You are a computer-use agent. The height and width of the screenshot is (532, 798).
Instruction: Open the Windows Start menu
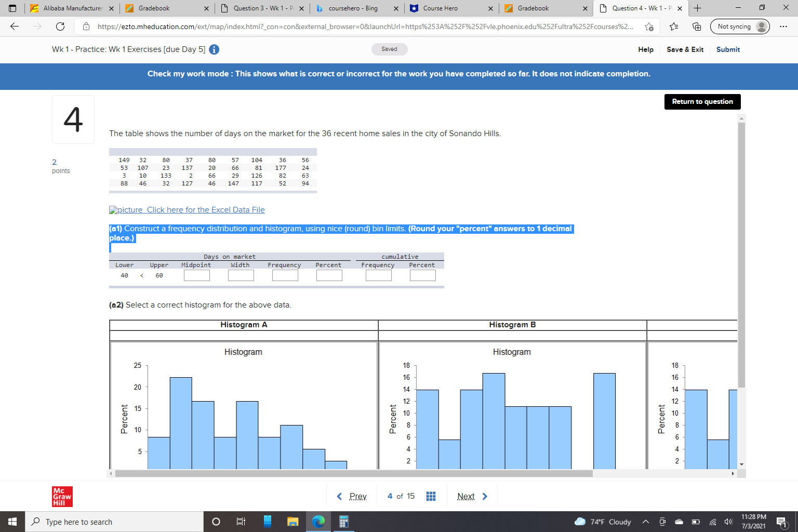tap(12, 522)
